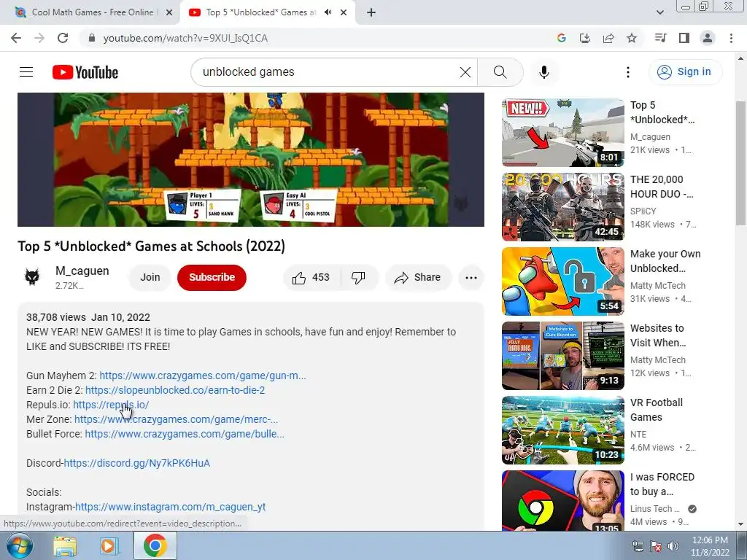The height and width of the screenshot is (560, 747).
Task: Open M_caguen channel avatar
Action: point(32,277)
